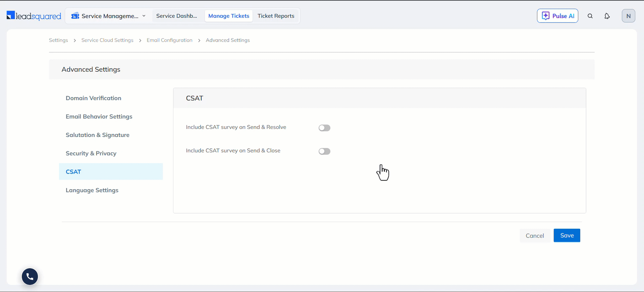The height and width of the screenshot is (292, 644).
Task: Expand the Service Management app dropdown
Action: click(144, 16)
